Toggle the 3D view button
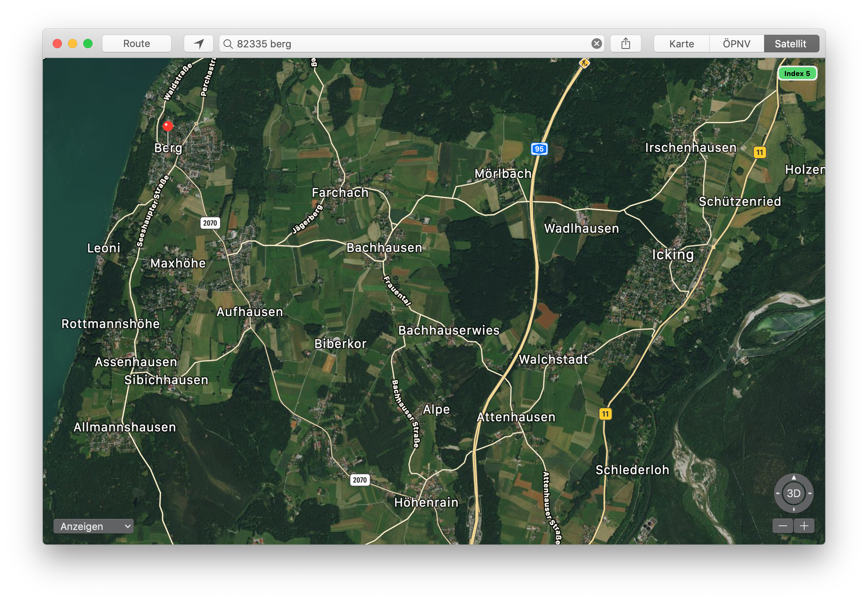868x601 pixels. [794, 493]
